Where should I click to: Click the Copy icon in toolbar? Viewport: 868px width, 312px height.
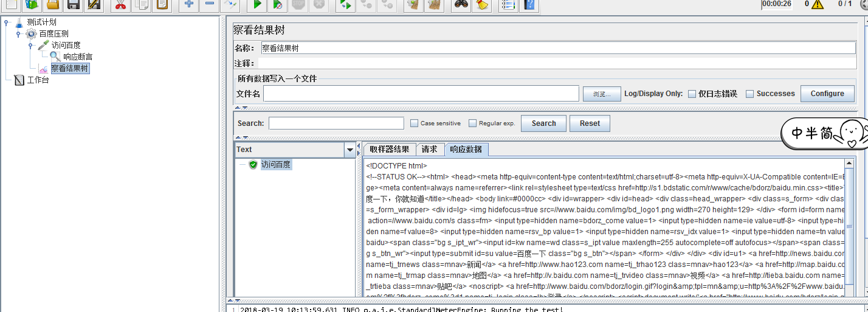click(x=141, y=5)
